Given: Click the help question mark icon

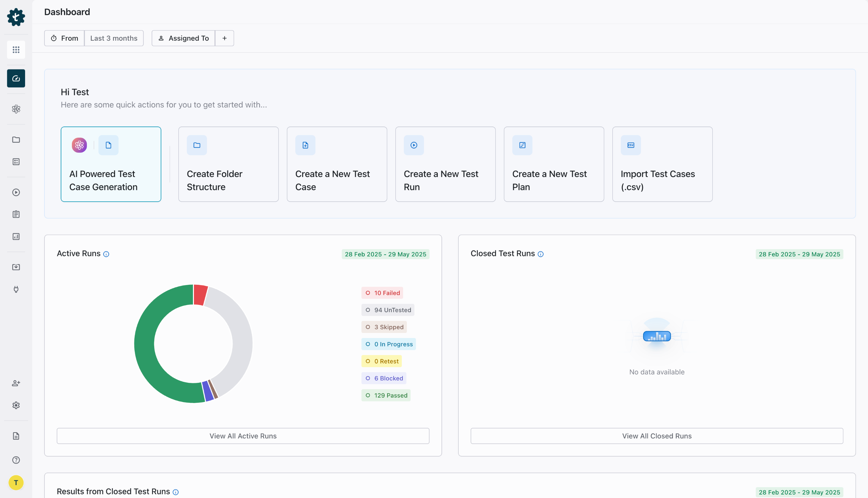Looking at the screenshot, I should pos(16,460).
